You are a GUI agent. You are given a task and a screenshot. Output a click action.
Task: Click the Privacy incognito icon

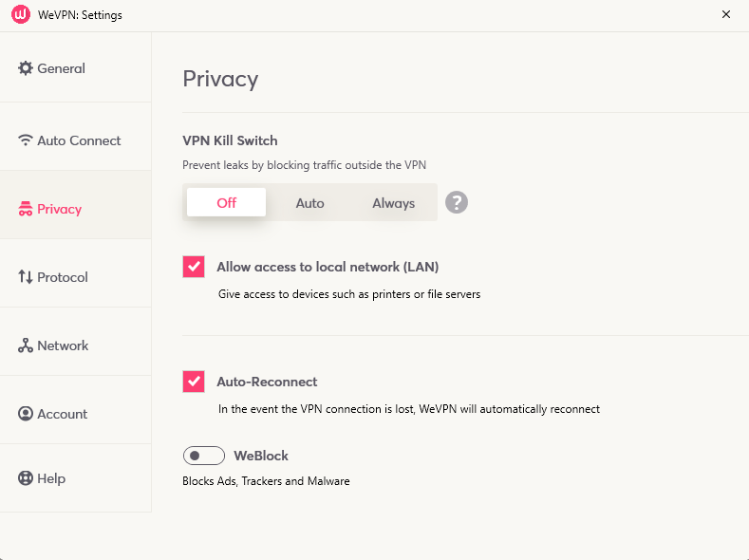click(26, 209)
